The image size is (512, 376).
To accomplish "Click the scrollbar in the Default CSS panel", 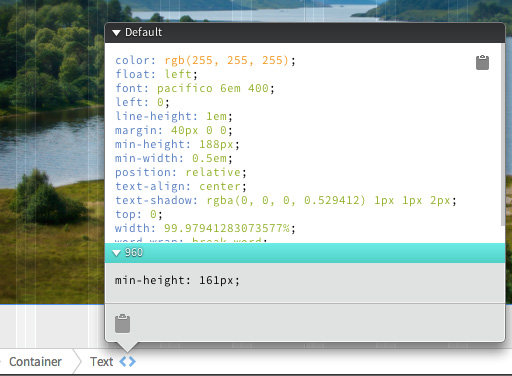I will [503, 135].
